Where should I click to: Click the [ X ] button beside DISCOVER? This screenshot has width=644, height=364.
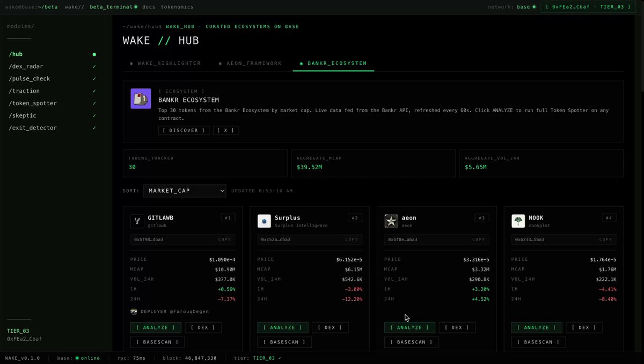(226, 130)
